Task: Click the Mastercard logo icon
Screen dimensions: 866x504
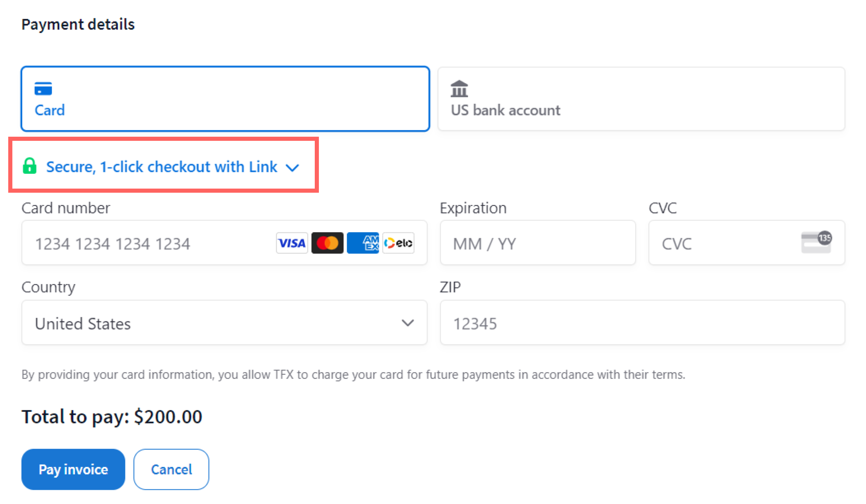Action: [x=328, y=243]
